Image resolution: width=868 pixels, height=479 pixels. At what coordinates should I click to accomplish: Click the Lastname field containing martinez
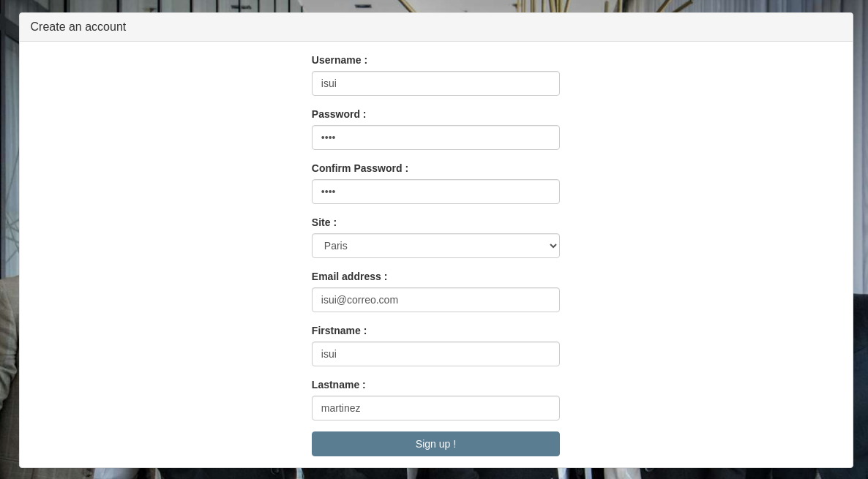[435, 408]
